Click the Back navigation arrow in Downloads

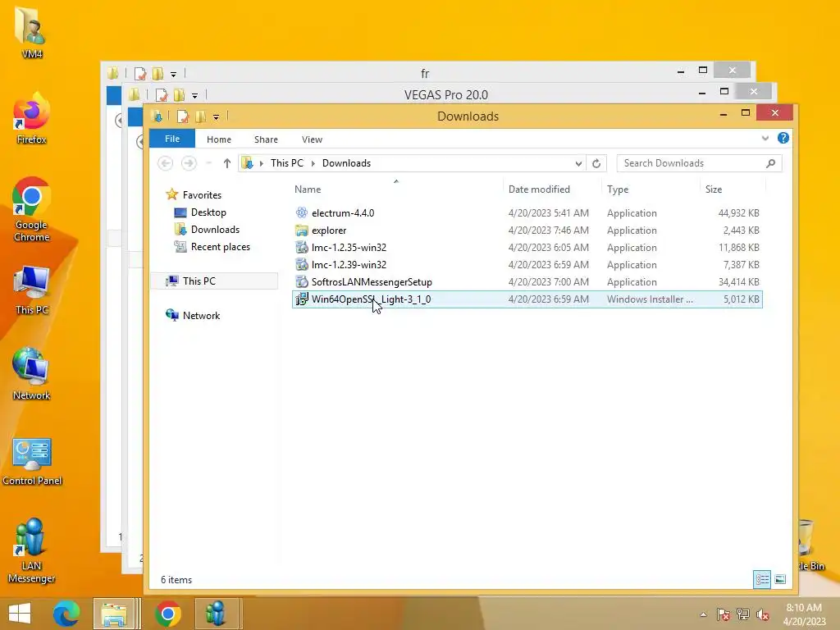click(165, 163)
